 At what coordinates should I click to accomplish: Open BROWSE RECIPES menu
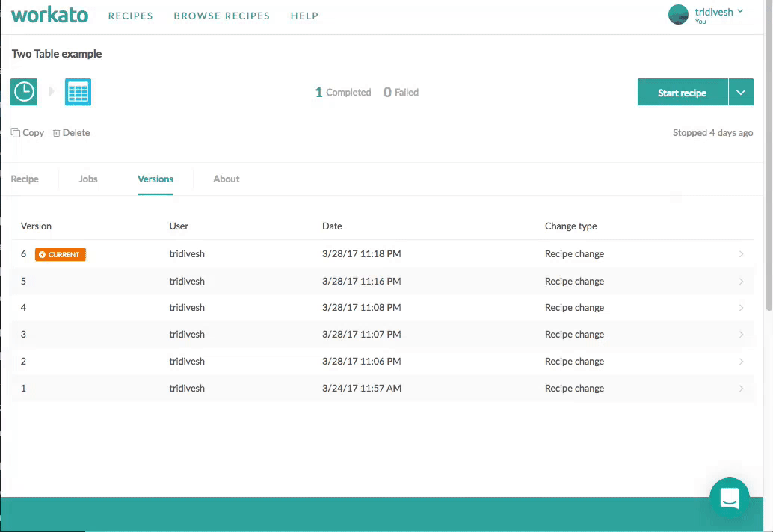(222, 16)
